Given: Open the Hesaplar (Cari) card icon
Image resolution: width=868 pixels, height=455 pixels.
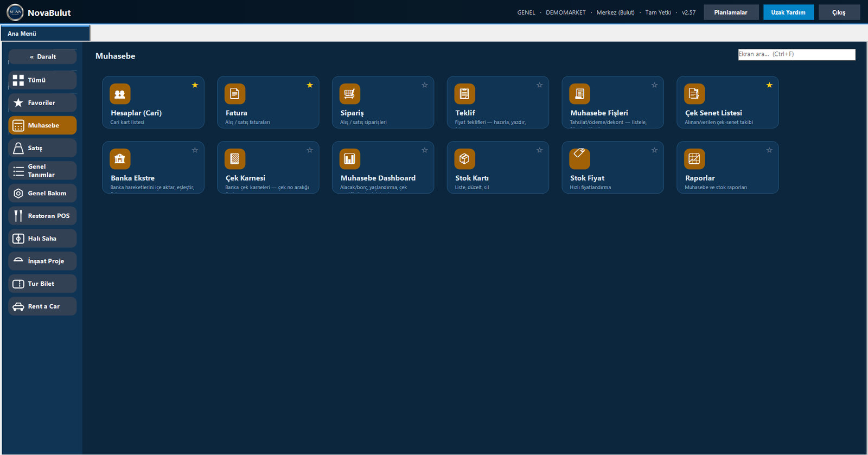Looking at the screenshot, I should 120,94.
